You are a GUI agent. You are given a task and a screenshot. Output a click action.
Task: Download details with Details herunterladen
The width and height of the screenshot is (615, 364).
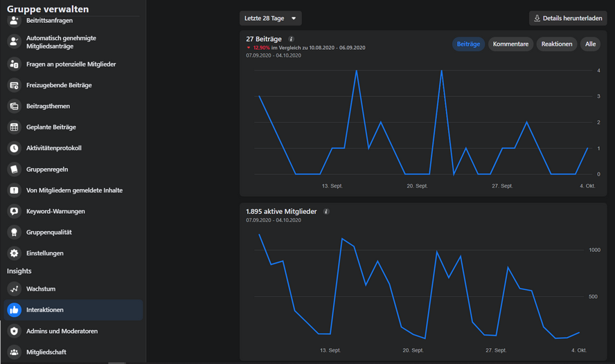click(x=568, y=19)
